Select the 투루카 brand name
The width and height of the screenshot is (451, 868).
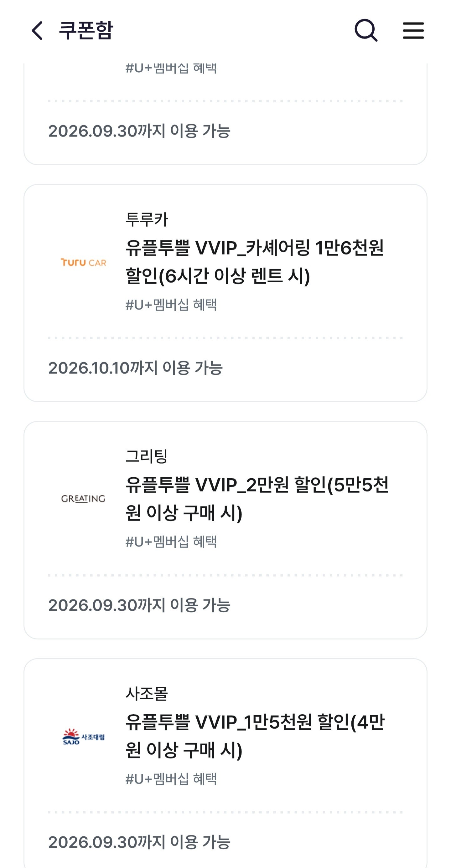[x=147, y=219]
